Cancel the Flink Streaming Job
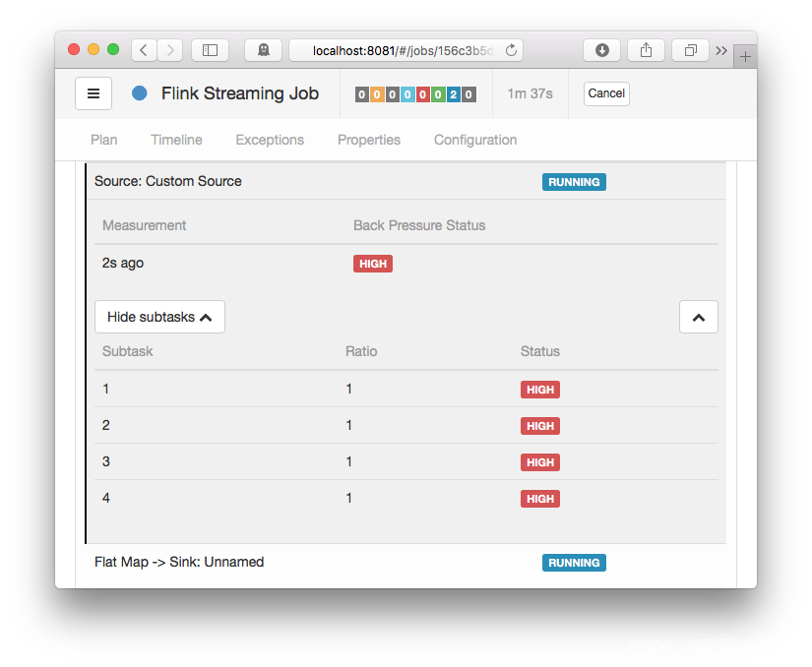The image size is (812, 667). point(606,93)
